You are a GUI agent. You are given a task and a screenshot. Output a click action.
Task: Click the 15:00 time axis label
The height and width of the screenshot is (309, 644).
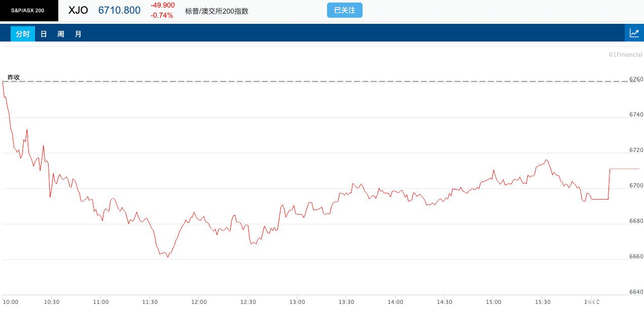pyautogui.click(x=493, y=302)
